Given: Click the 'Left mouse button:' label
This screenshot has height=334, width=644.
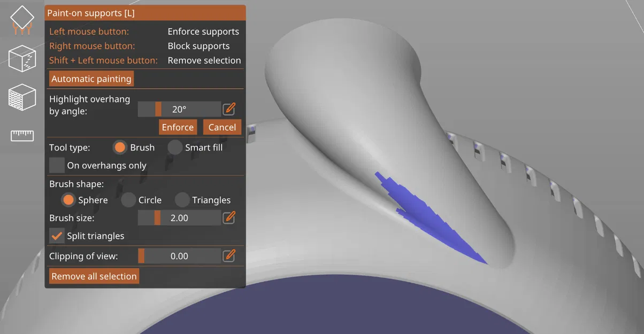Looking at the screenshot, I should coord(89,32).
